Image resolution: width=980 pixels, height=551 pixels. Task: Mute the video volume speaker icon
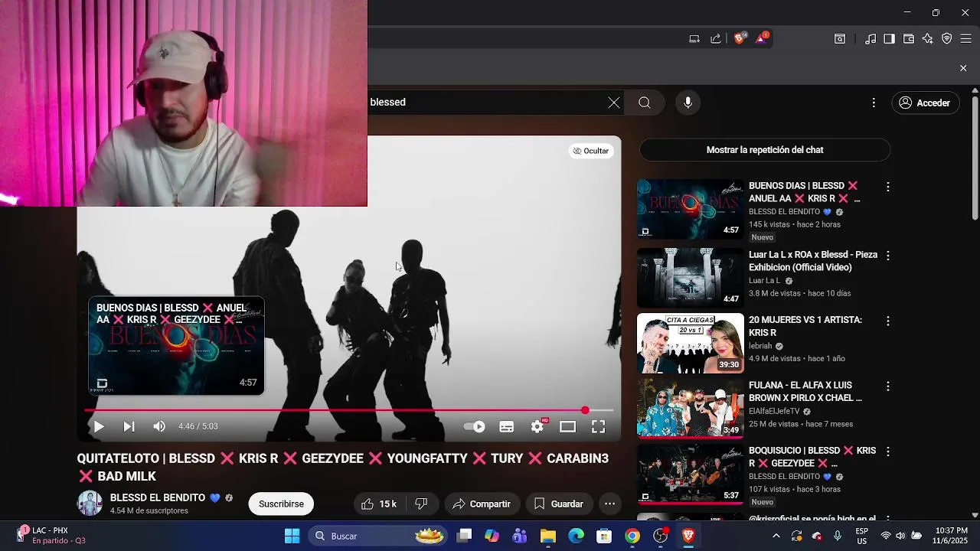coord(159,427)
